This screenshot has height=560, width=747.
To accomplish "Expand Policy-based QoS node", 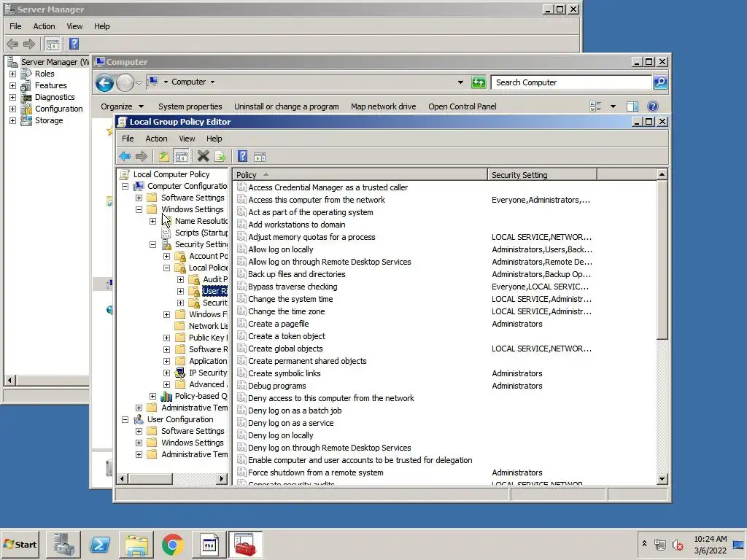I will point(152,396).
